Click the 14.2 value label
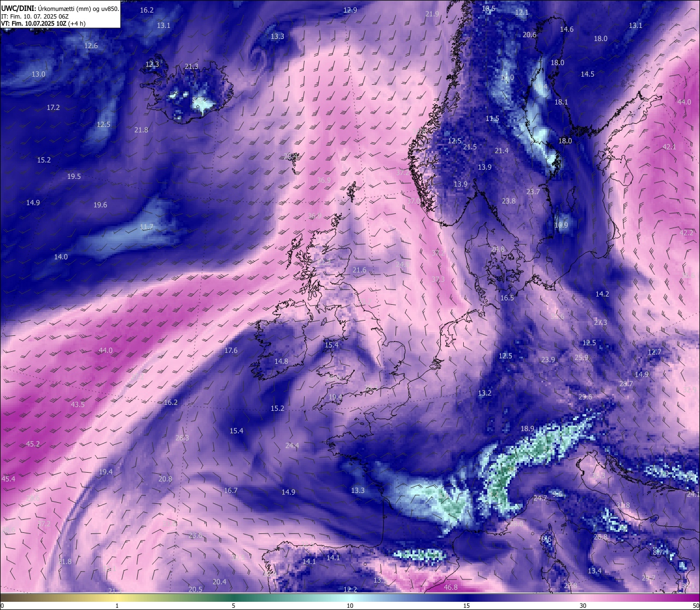Screen dimensions: 700x610 [x=602, y=294]
